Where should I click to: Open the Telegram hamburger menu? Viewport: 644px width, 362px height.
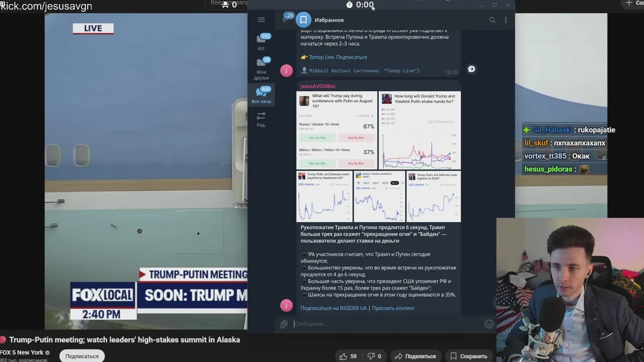click(261, 20)
